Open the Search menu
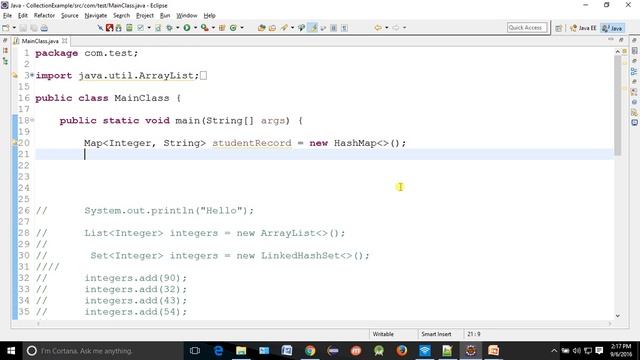This screenshot has height=360, width=640. point(121,16)
